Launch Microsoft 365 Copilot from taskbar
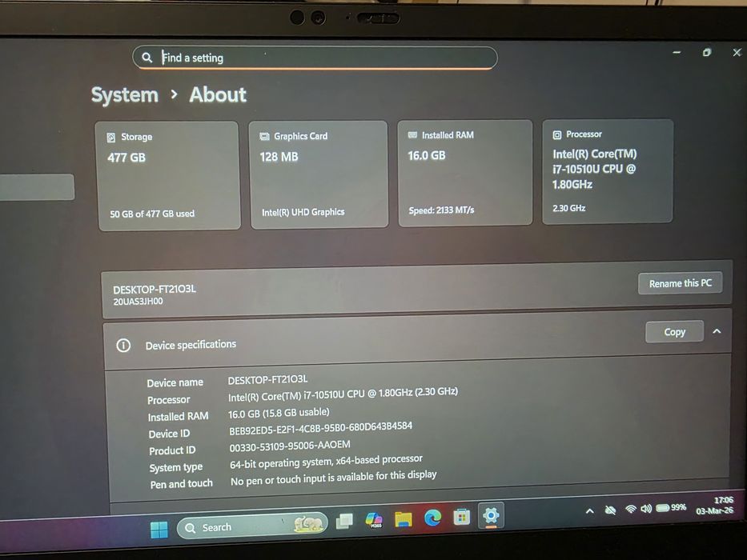Screen dimensions: 747x560 [x=374, y=519]
